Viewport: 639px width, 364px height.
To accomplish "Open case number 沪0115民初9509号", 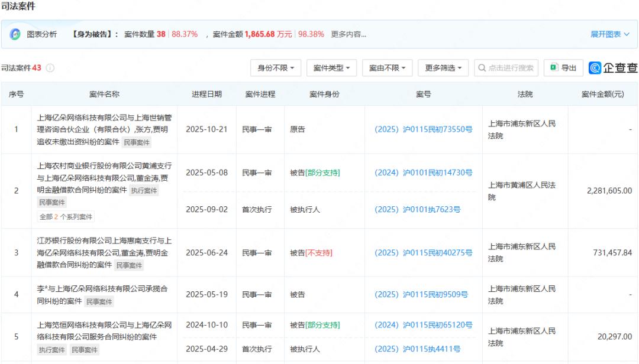I will (x=421, y=294).
